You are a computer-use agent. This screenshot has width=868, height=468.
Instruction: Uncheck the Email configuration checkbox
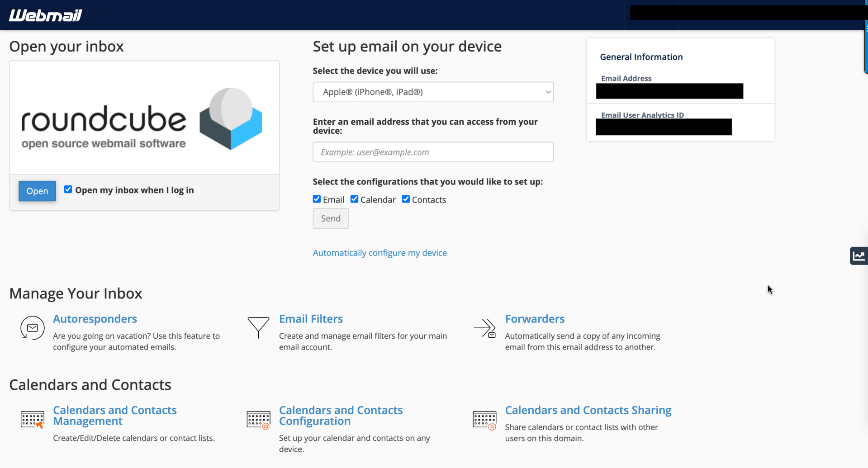point(317,199)
